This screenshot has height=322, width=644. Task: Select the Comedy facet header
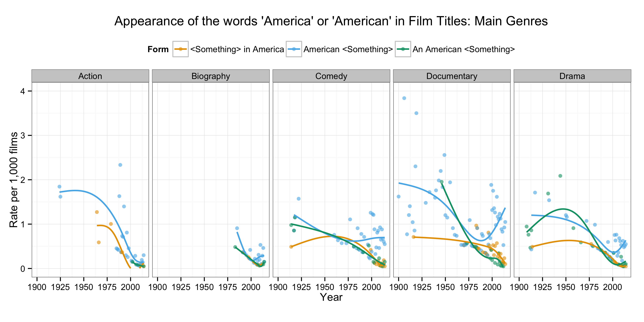[331, 76]
